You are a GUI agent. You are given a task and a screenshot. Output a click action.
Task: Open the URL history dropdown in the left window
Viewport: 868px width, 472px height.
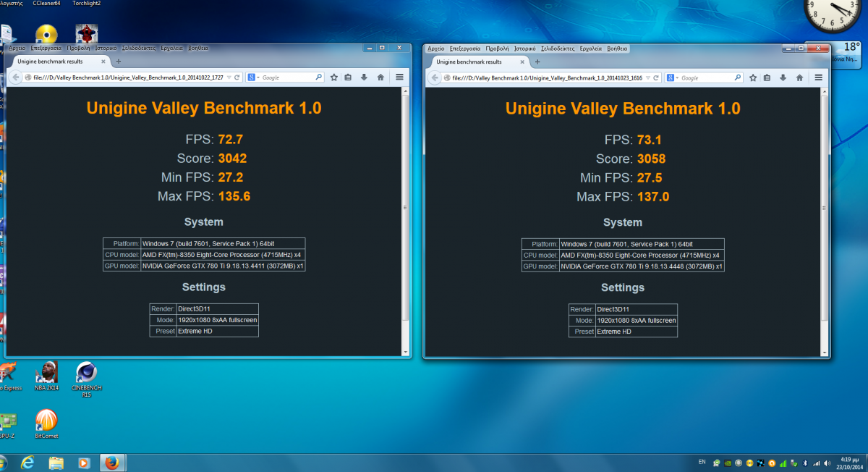(229, 77)
